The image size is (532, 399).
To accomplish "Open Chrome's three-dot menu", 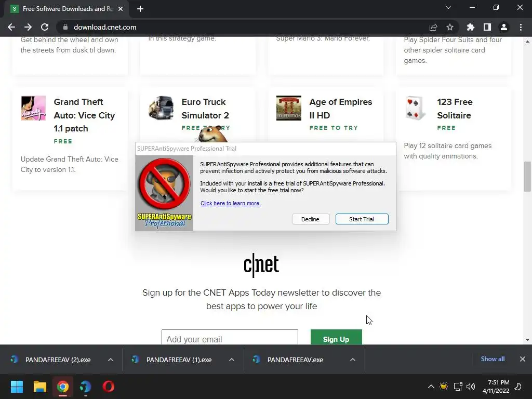I will point(521,27).
